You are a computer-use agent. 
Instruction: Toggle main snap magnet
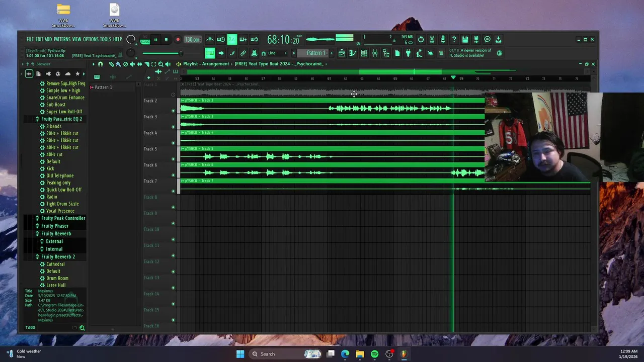tap(264, 53)
